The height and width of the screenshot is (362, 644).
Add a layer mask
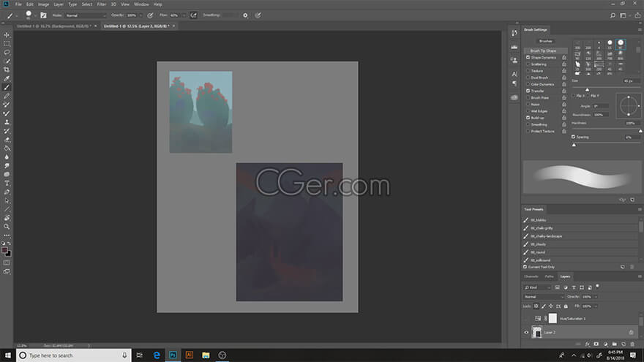pos(596,344)
